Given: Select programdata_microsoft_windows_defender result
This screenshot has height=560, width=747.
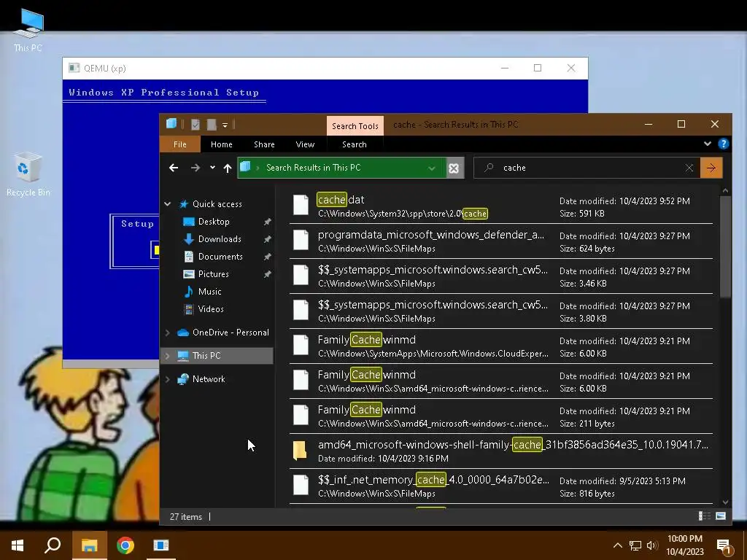Looking at the screenshot, I should tap(501, 241).
